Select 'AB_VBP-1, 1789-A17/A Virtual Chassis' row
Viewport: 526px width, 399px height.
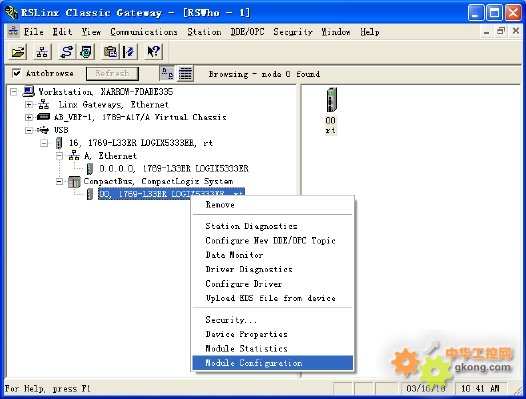click(140, 117)
